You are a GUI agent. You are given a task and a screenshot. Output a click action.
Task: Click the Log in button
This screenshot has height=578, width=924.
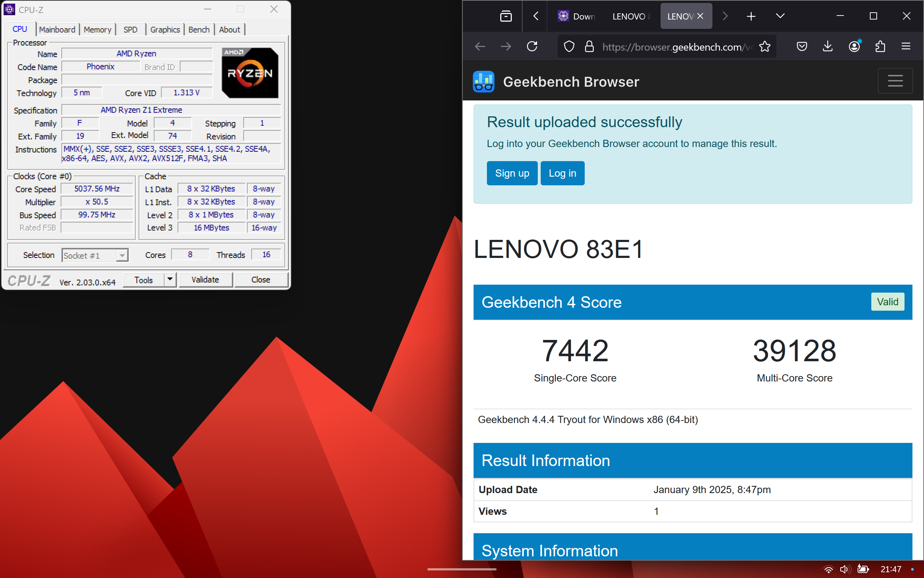click(x=562, y=173)
